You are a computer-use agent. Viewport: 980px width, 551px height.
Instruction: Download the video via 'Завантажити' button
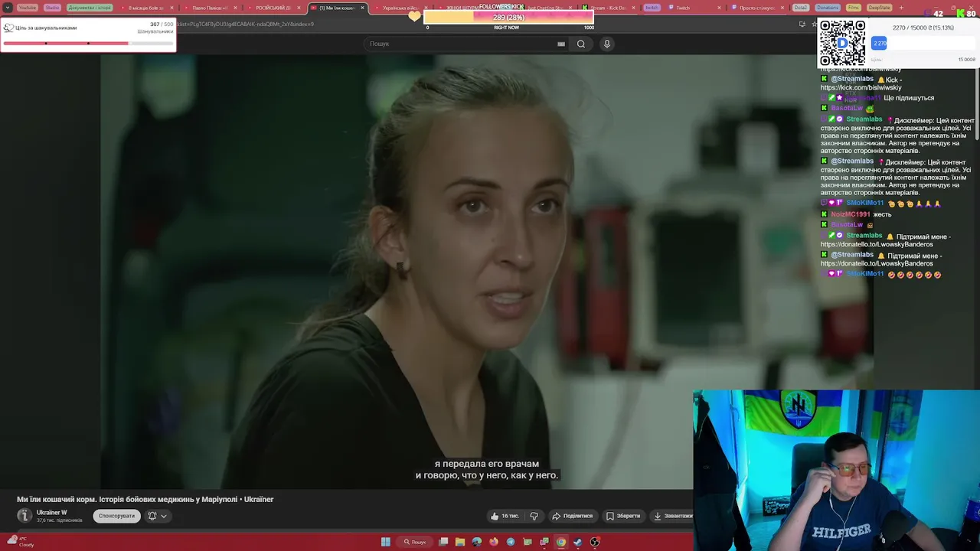(x=672, y=516)
